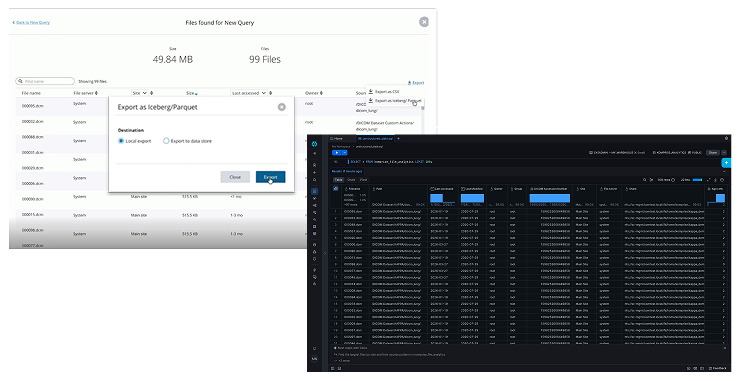
Task: Close the Export as Iceberg/Parquet dialog with X
Action: click(282, 107)
